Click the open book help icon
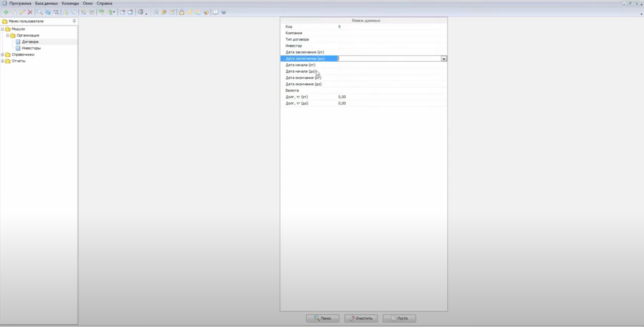The width and height of the screenshot is (644, 327). click(215, 12)
